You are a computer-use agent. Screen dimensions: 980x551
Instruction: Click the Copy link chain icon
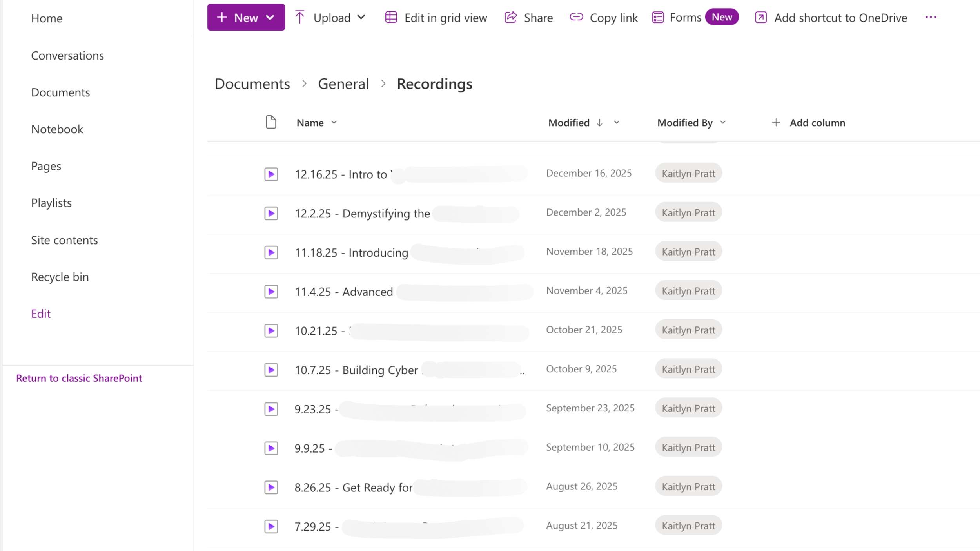[x=576, y=17]
